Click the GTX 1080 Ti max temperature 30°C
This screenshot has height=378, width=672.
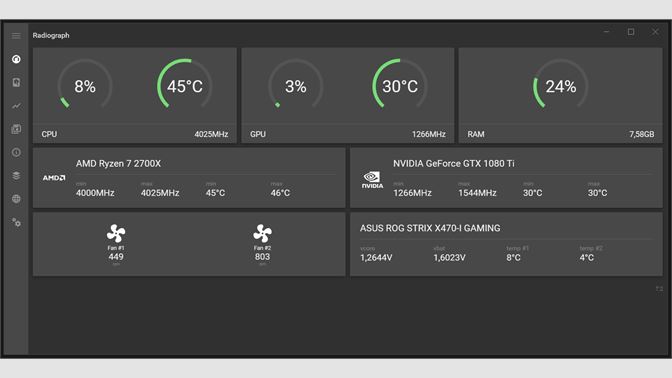coord(597,193)
